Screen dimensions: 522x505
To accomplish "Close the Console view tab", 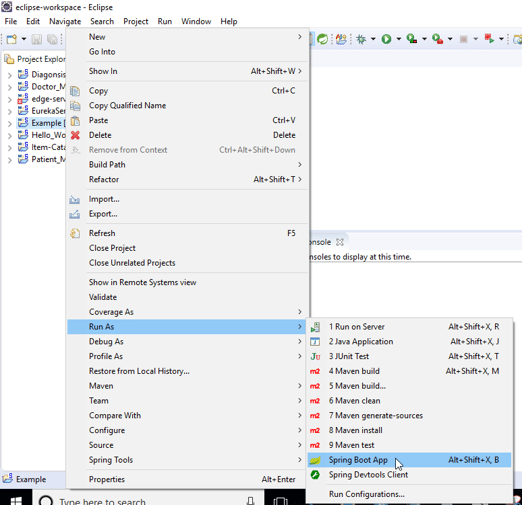I will (x=340, y=242).
